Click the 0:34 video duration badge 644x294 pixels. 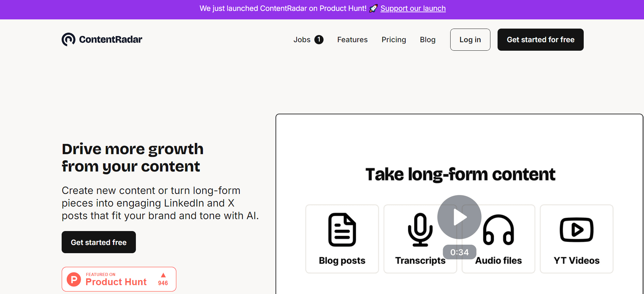[459, 252]
